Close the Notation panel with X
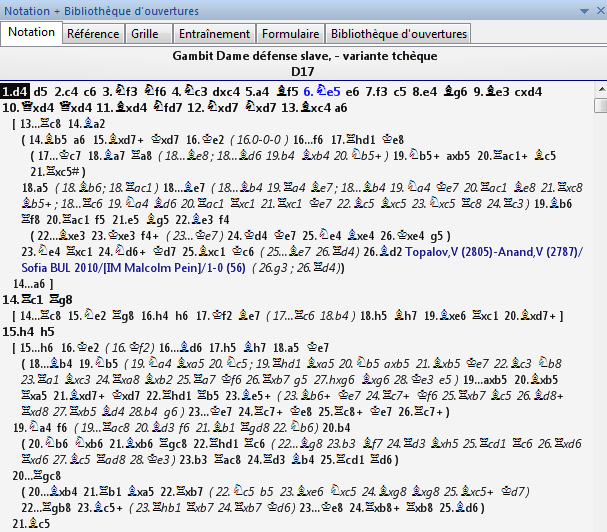The width and height of the screenshot is (607, 532). point(601,11)
